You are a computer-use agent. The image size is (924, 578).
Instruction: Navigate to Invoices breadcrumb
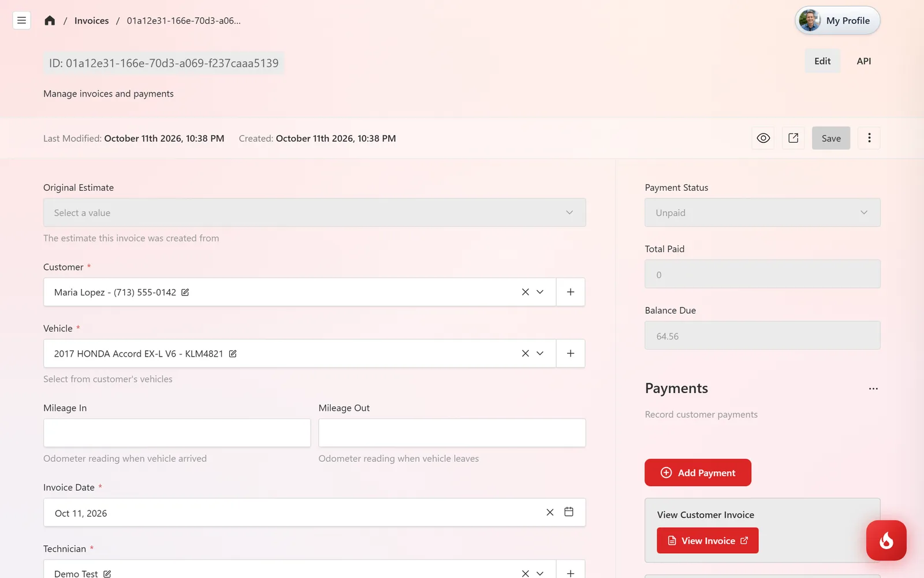[91, 21]
